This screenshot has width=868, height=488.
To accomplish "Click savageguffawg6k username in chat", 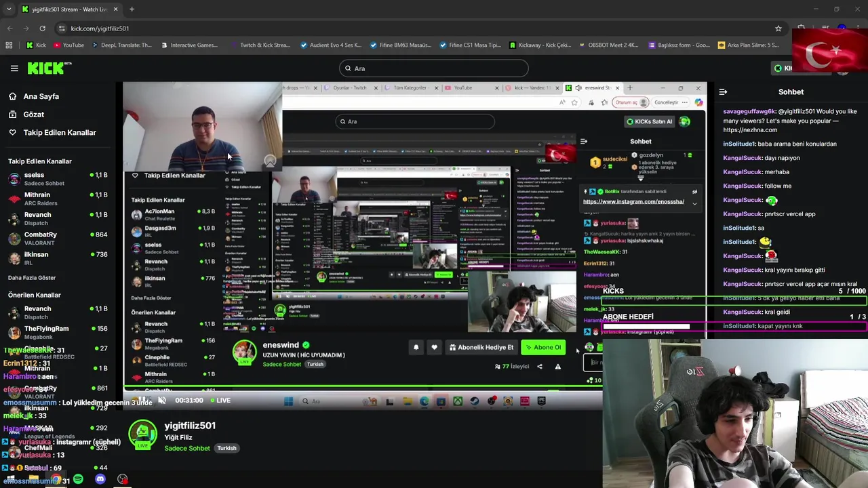I will pyautogui.click(x=749, y=111).
